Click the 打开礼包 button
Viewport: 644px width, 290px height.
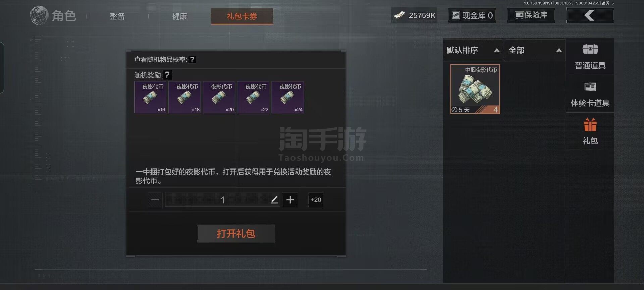pyautogui.click(x=236, y=234)
